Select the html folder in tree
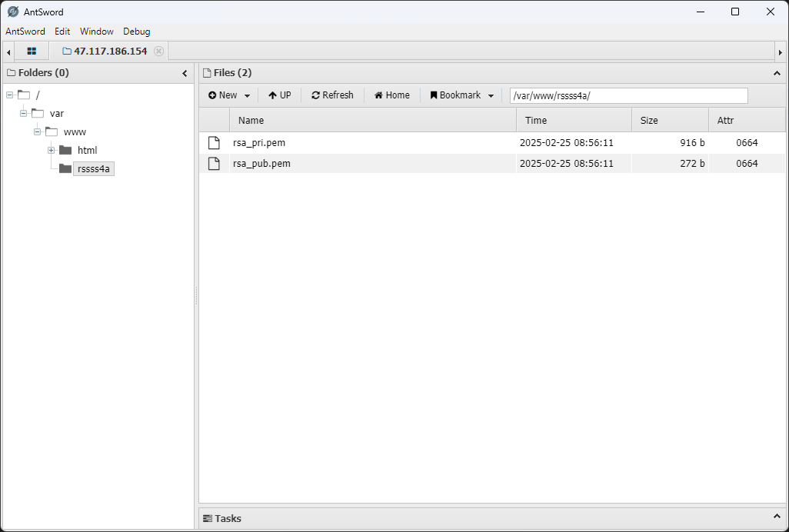 point(87,151)
